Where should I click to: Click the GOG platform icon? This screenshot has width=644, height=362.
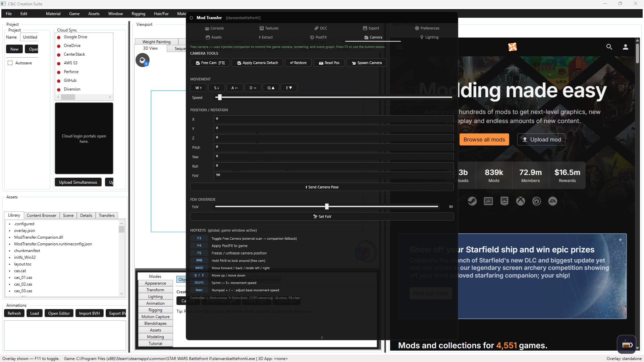488,201
